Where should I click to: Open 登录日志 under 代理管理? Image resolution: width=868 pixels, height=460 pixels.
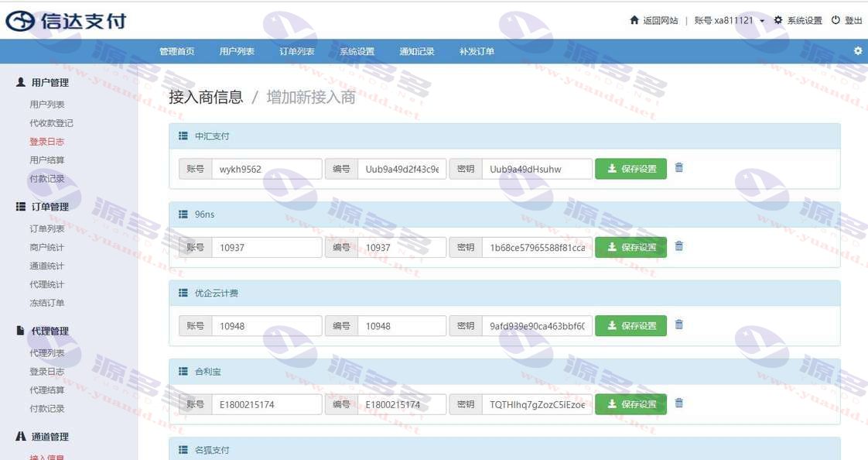pos(47,371)
